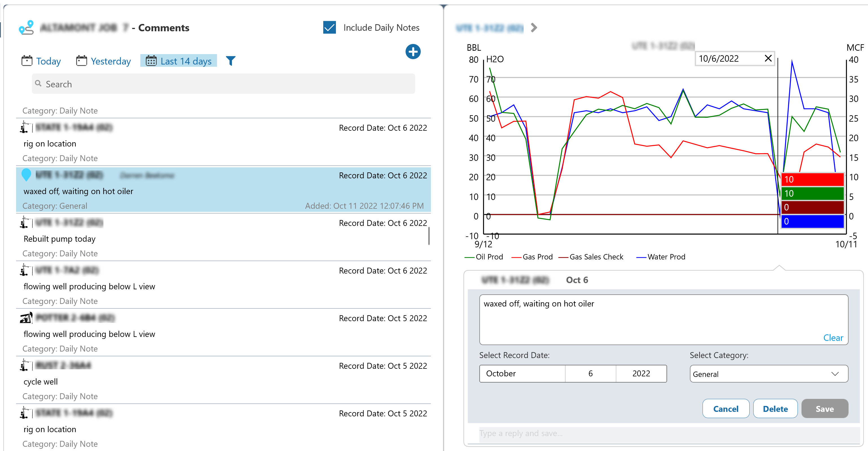The height and width of the screenshot is (451, 868).
Task: Uncheck Include Daily Notes checkbox
Action: (329, 28)
